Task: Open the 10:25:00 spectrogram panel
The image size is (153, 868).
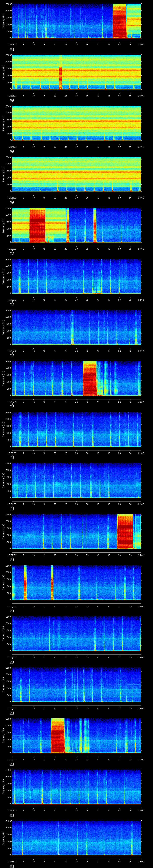Action: [x=76, y=174]
